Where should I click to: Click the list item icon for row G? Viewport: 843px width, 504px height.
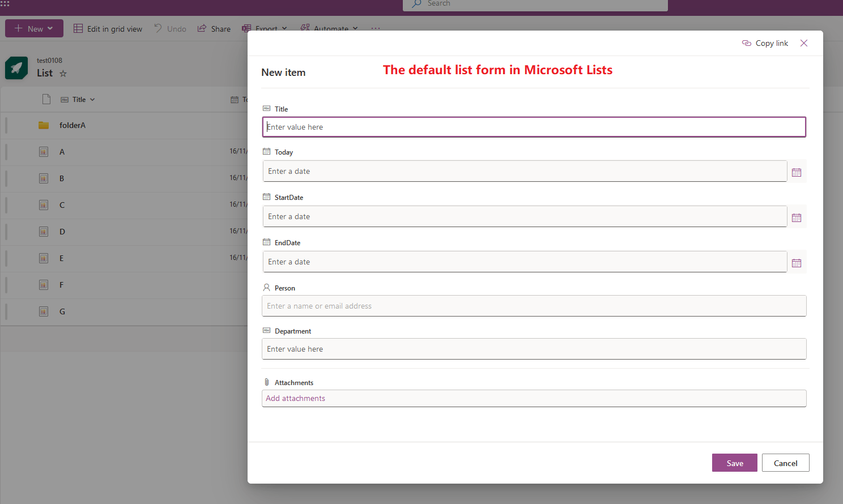point(44,311)
